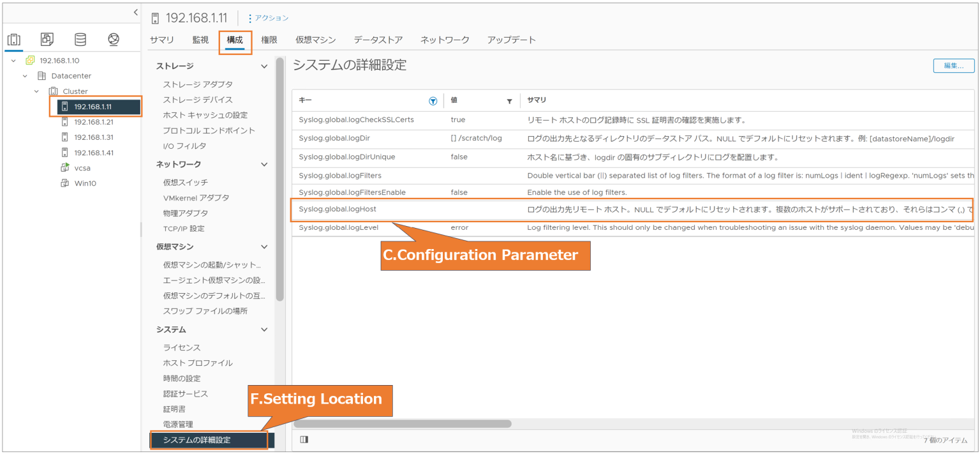
Task: Open 仮想スイッチ settings
Action: coord(186,183)
